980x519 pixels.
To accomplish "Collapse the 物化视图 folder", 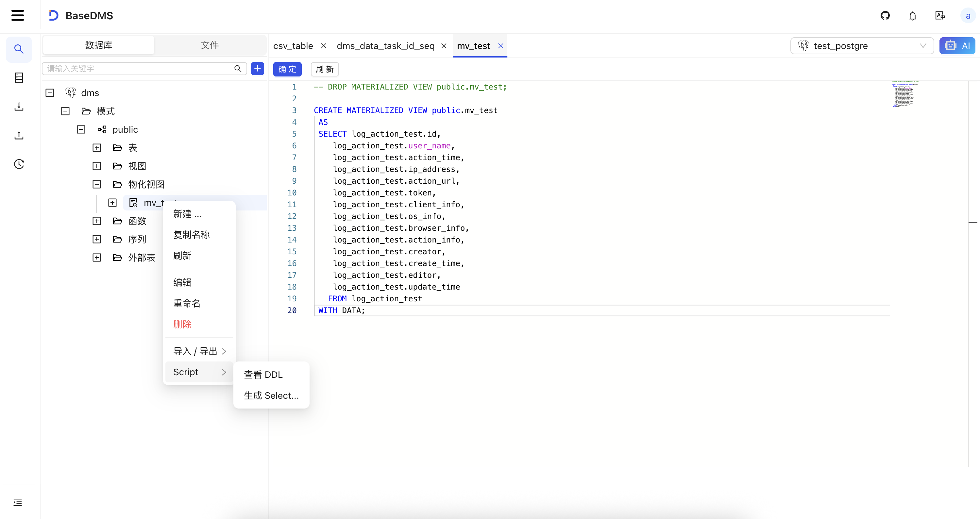I will point(97,185).
